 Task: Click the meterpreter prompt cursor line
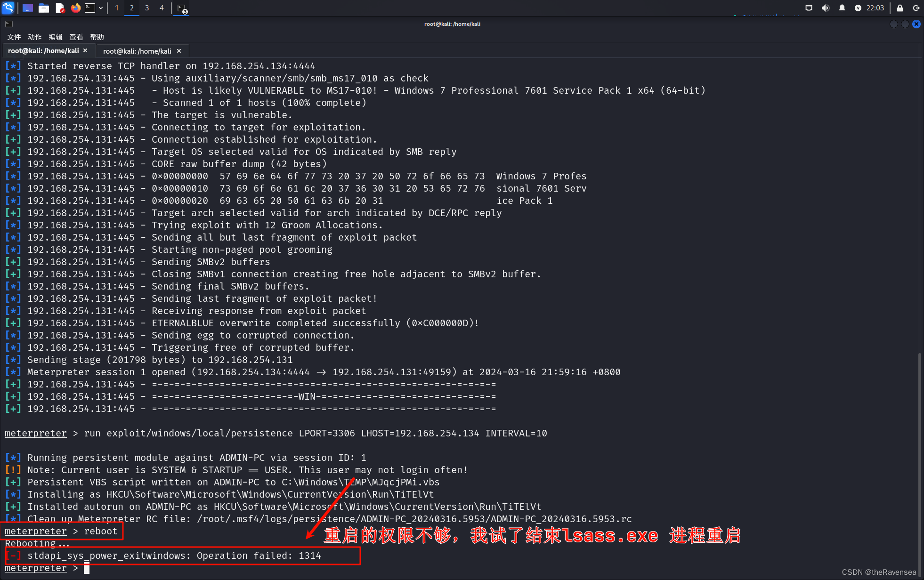[x=47, y=568]
